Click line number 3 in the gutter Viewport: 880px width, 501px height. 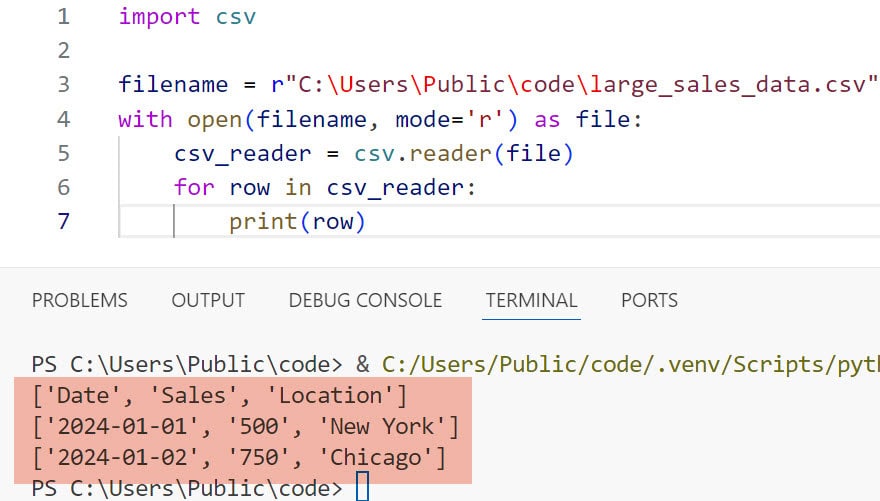63,85
